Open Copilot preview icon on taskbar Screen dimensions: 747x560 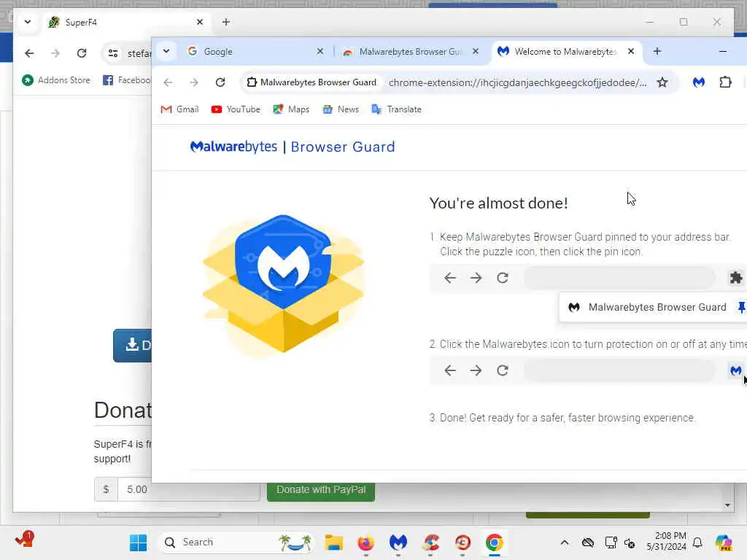724,542
